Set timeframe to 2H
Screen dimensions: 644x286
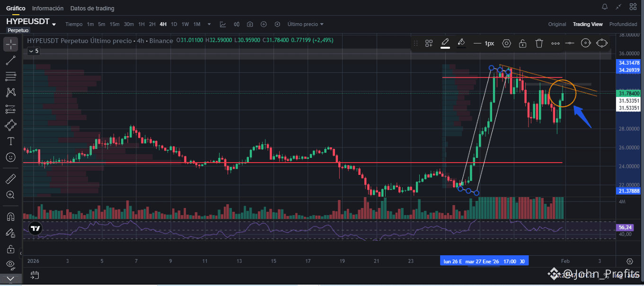(x=152, y=24)
